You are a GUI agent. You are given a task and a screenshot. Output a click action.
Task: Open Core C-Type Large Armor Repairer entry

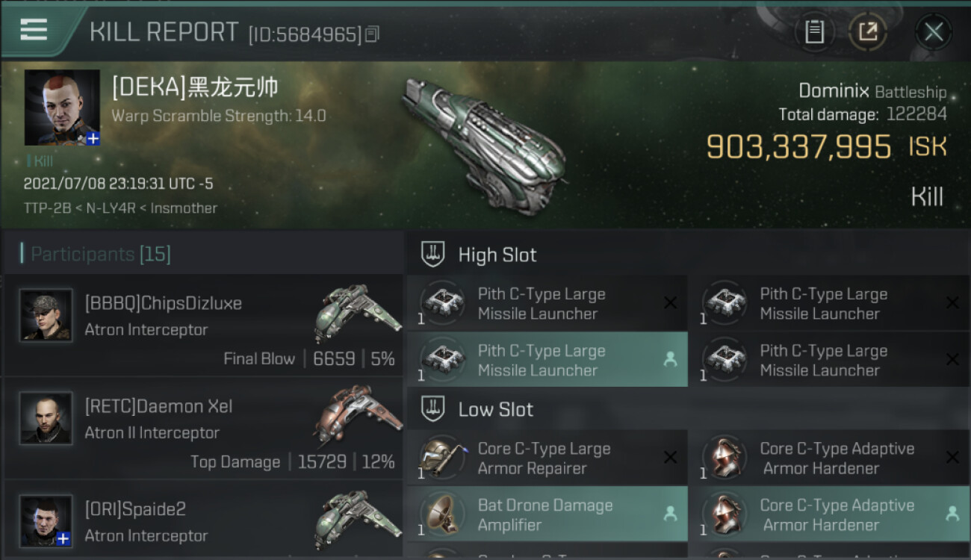[547, 458]
